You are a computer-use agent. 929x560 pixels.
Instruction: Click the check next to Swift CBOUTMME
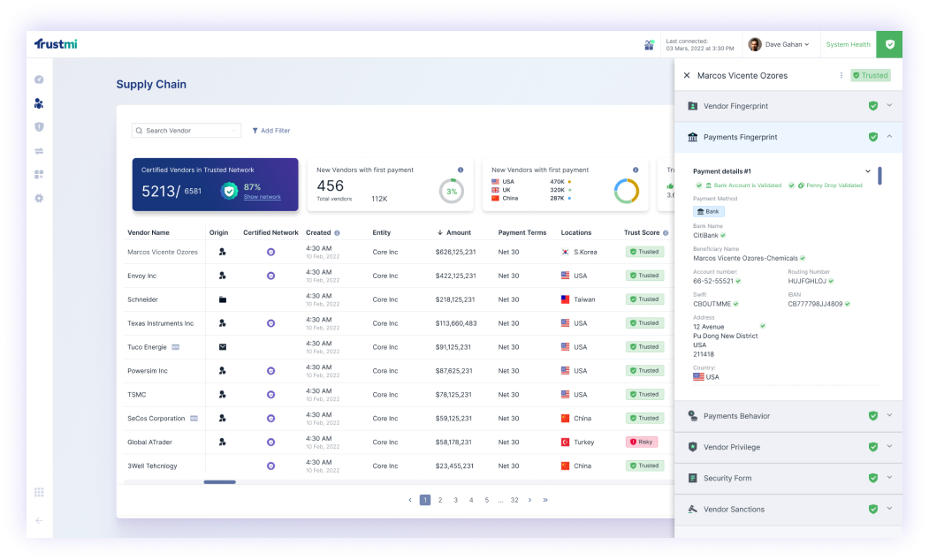coord(735,304)
